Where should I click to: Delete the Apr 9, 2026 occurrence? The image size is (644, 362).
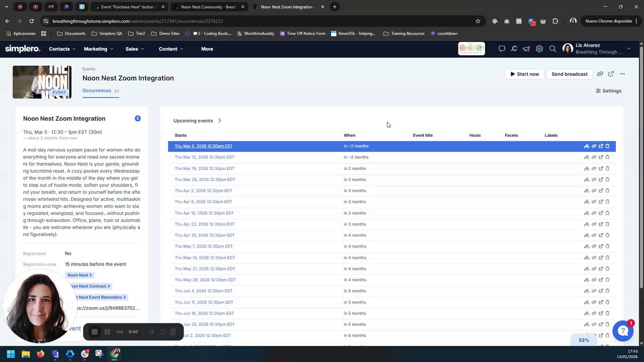pos(607,202)
